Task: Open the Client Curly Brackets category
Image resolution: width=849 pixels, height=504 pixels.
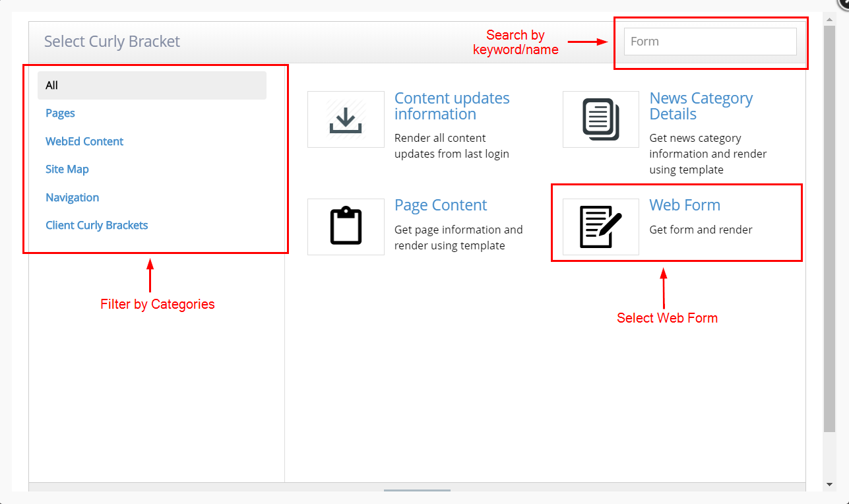Action: [96, 225]
